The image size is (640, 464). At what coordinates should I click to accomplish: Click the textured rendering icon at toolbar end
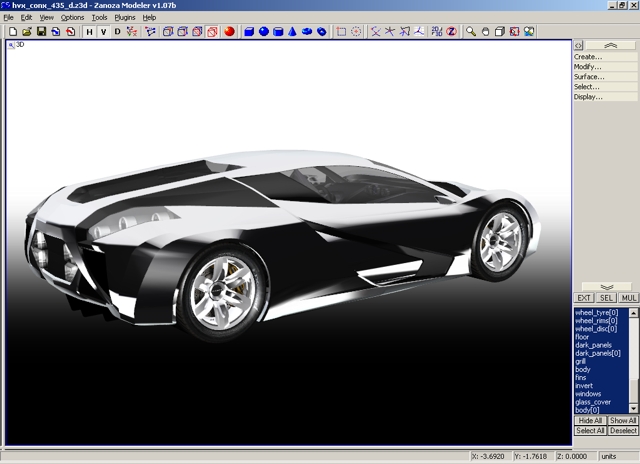click(x=529, y=31)
